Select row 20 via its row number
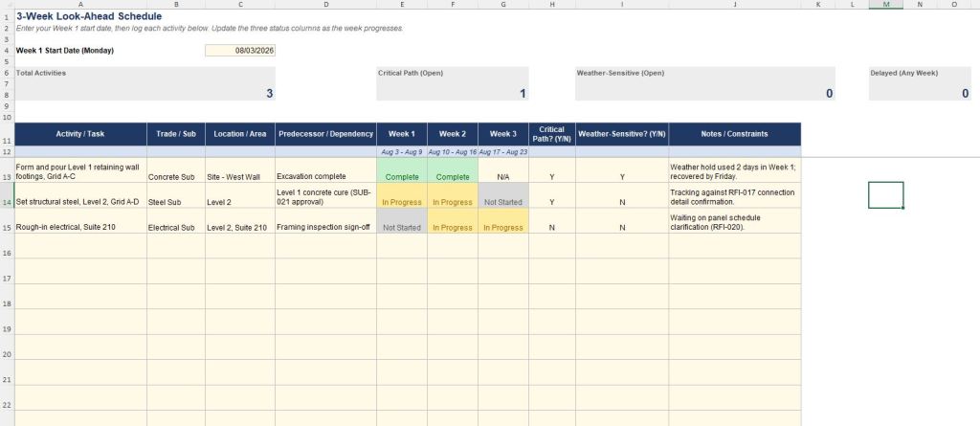Viewport: 980px width, 426px height. point(7,348)
